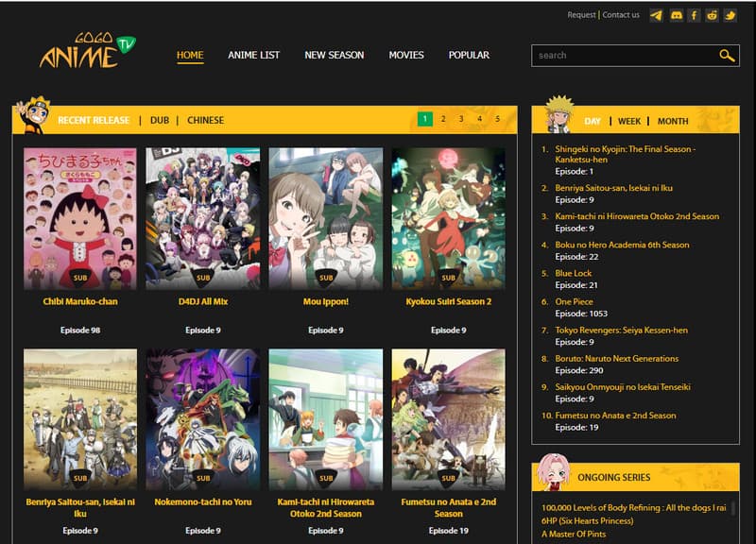756x544 pixels.
Task: Open the Kami-tachi ni Hirowareta poster image
Action: pyautogui.click(x=326, y=419)
